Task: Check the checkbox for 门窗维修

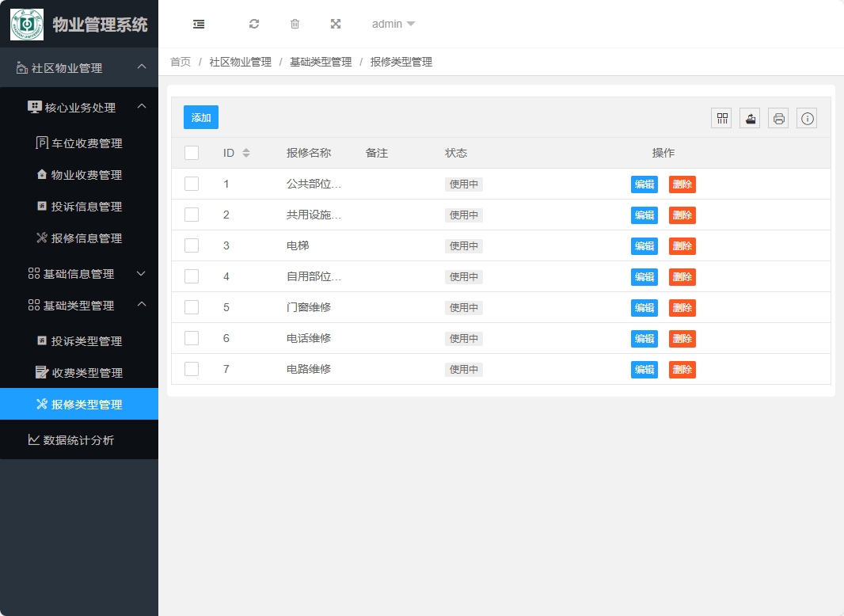Action: tap(191, 307)
